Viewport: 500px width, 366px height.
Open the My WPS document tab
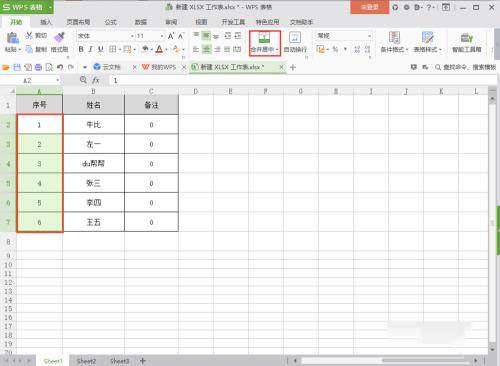(x=163, y=67)
